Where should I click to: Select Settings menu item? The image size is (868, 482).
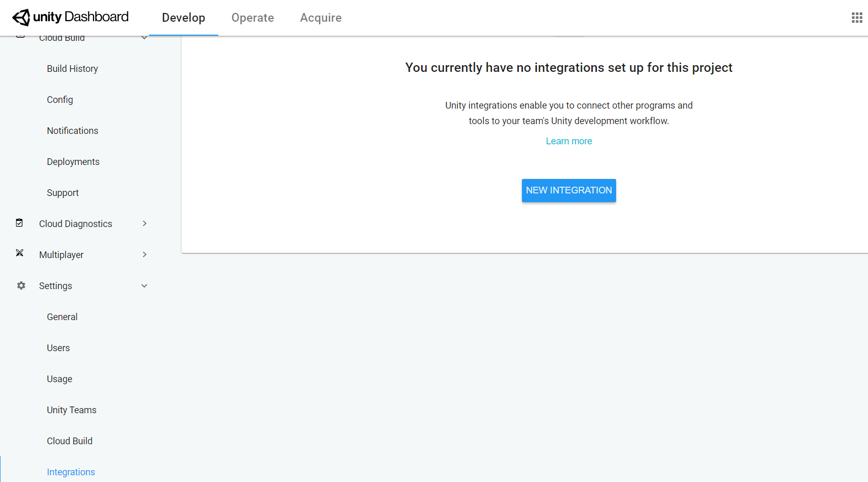pos(55,286)
